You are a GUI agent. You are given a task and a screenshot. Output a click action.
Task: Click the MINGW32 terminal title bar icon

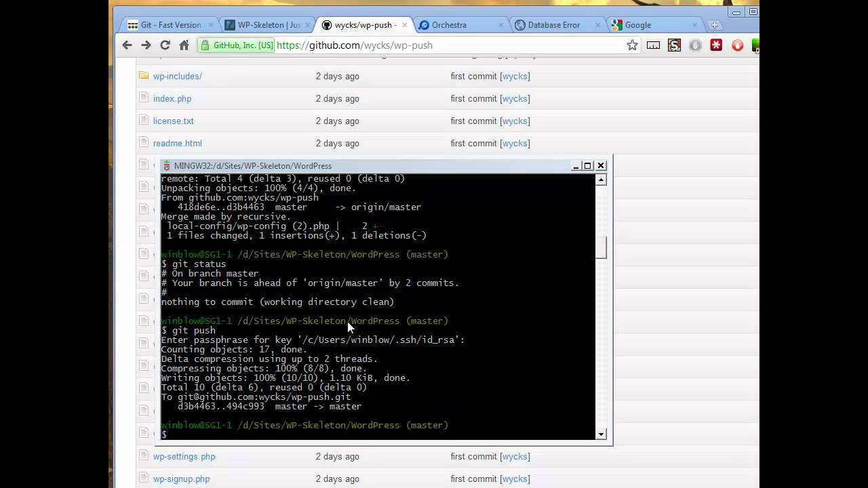[167, 165]
